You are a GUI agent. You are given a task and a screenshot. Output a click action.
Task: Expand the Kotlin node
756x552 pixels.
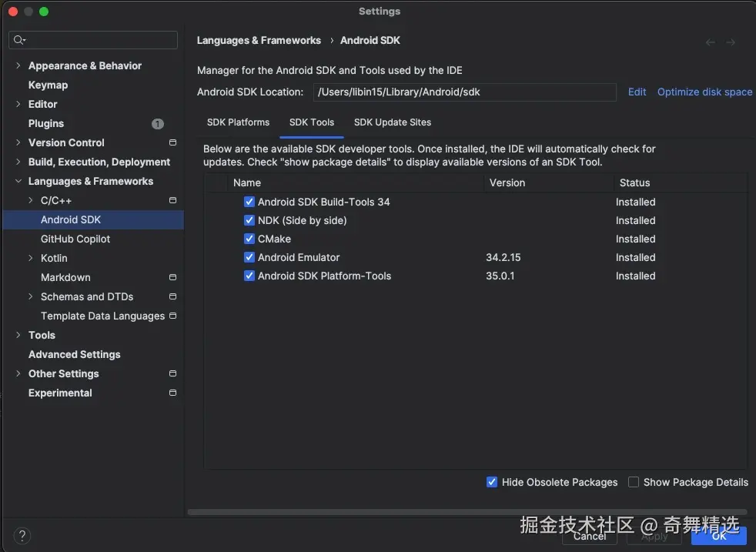coord(30,258)
